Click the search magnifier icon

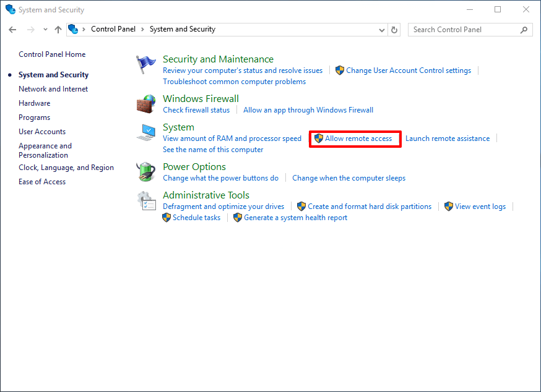click(523, 29)
